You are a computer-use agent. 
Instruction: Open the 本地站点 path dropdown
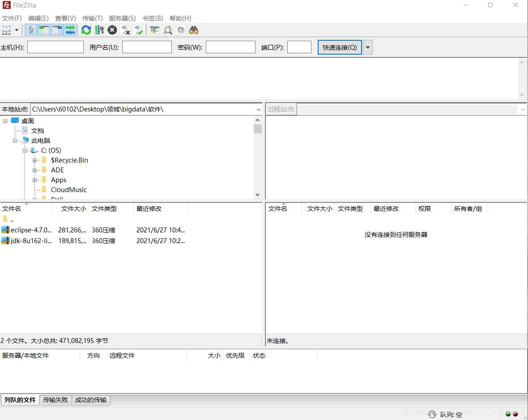pos(258,110)
